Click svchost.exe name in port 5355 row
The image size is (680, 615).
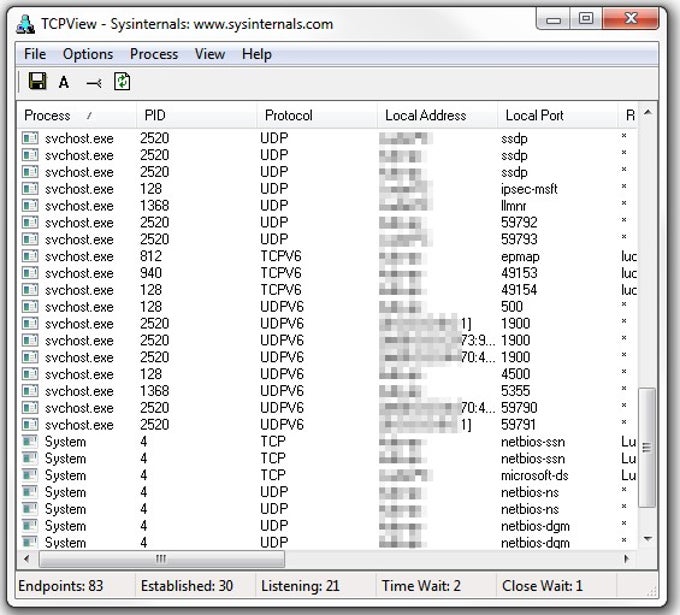pos(79,391)
